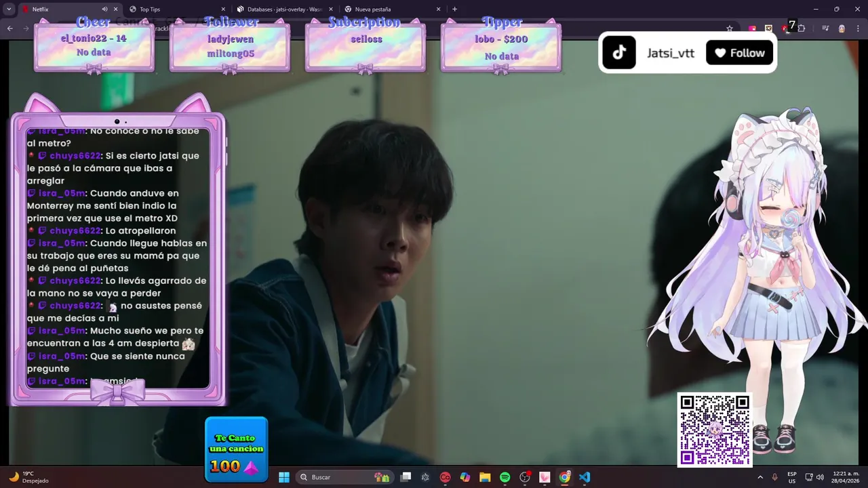Open the Chrome three-dot menu

[857, 28]
